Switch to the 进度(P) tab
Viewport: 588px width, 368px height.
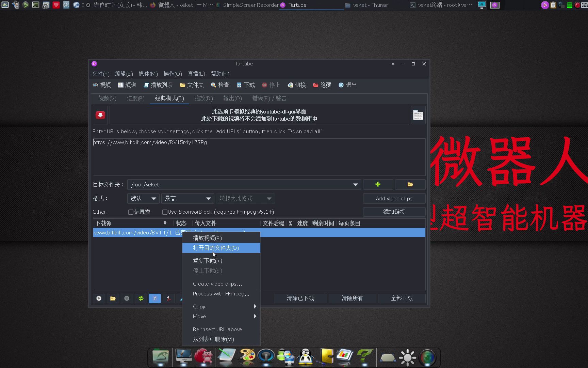click(x=135, y=98)
